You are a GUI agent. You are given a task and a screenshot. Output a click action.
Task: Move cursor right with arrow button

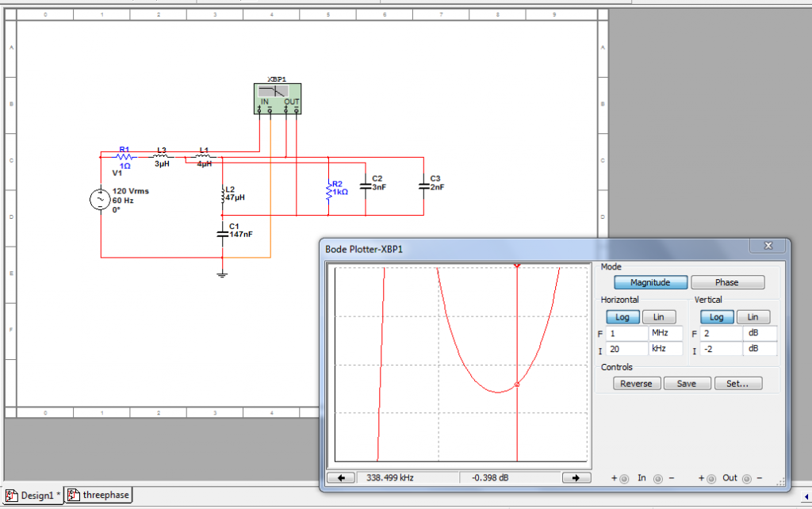[x=576, y=477]
